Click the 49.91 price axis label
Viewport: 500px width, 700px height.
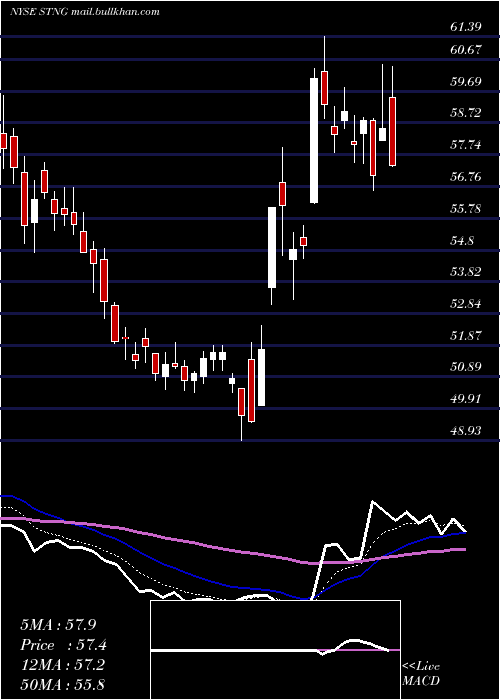point(466,399)
